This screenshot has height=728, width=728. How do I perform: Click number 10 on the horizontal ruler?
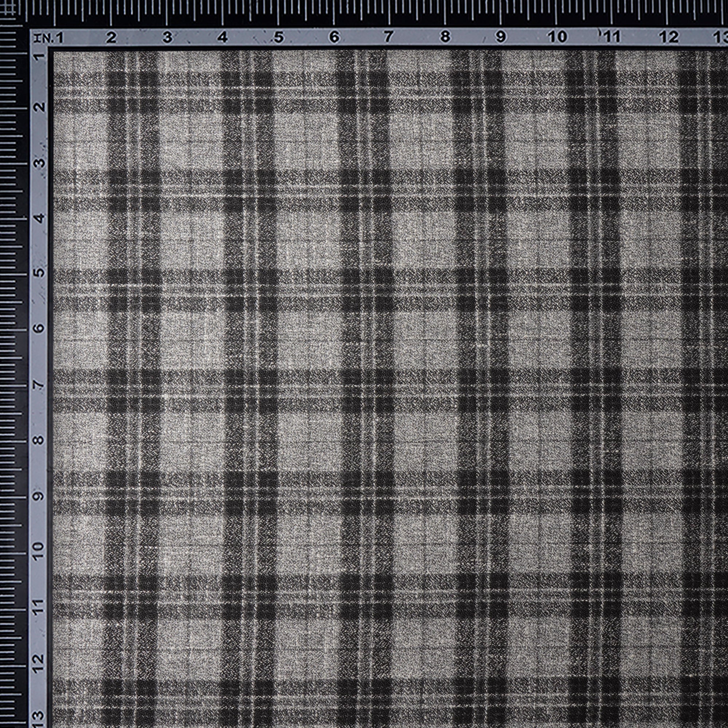[557, 37]
